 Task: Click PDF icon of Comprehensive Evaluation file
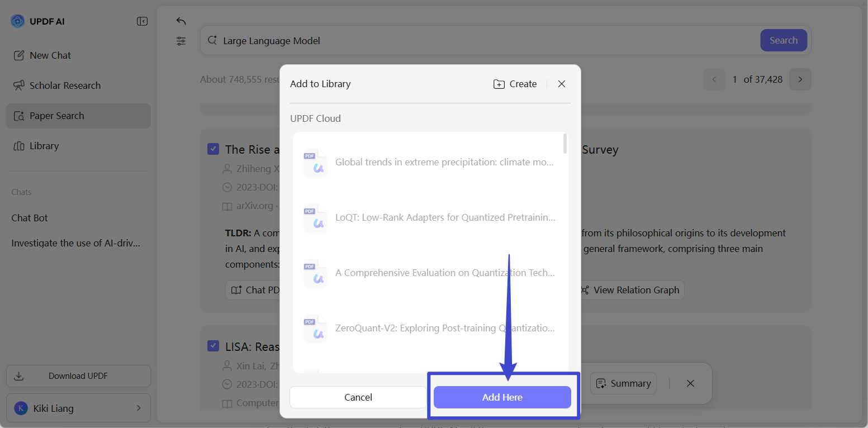coord(315,274)
